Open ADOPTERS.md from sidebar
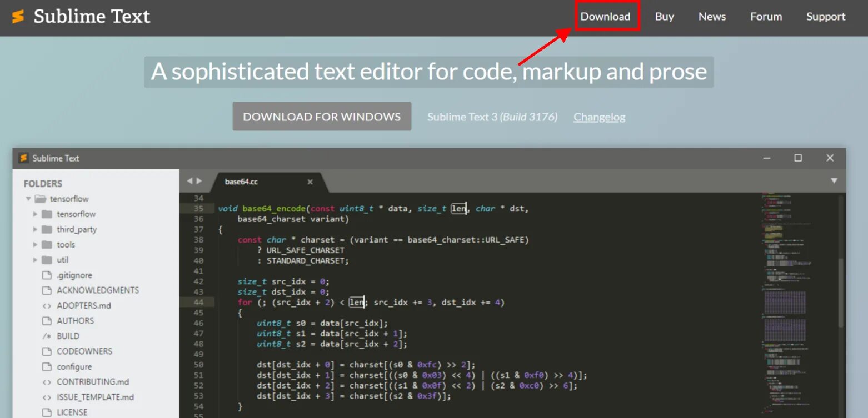This screenshot has width=868, height=418. (x=84, y=306)
